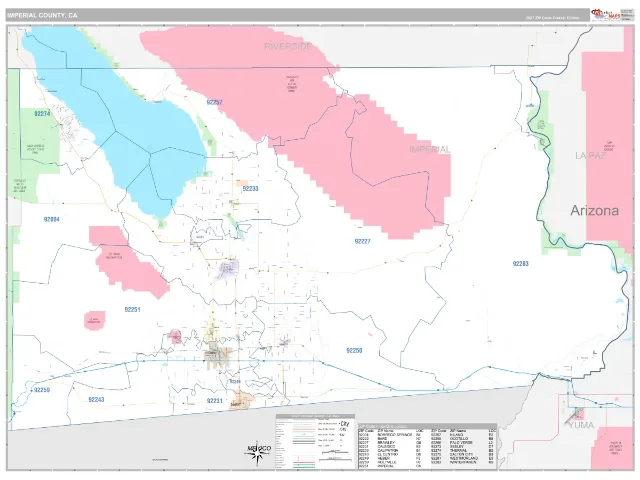The width and height of the screenshot is (640, 480).
Task: Click the ZIP code label 92250
Action: coord(354,351)
